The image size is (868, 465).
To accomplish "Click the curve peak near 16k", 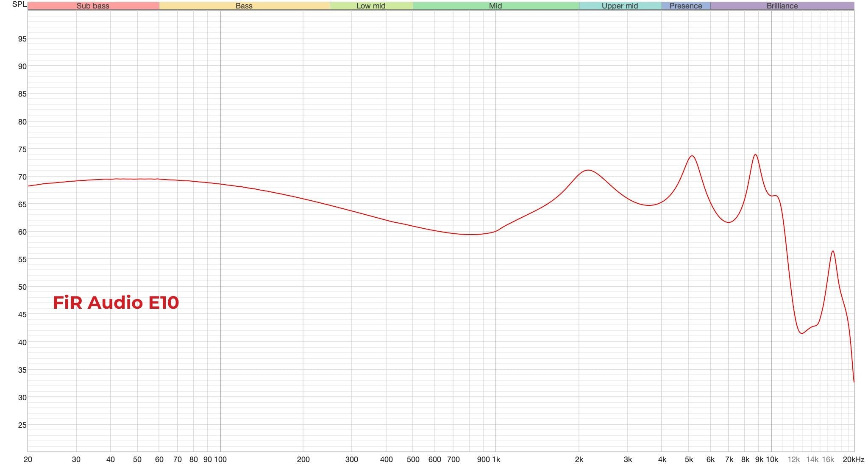I will click(833, 251).
